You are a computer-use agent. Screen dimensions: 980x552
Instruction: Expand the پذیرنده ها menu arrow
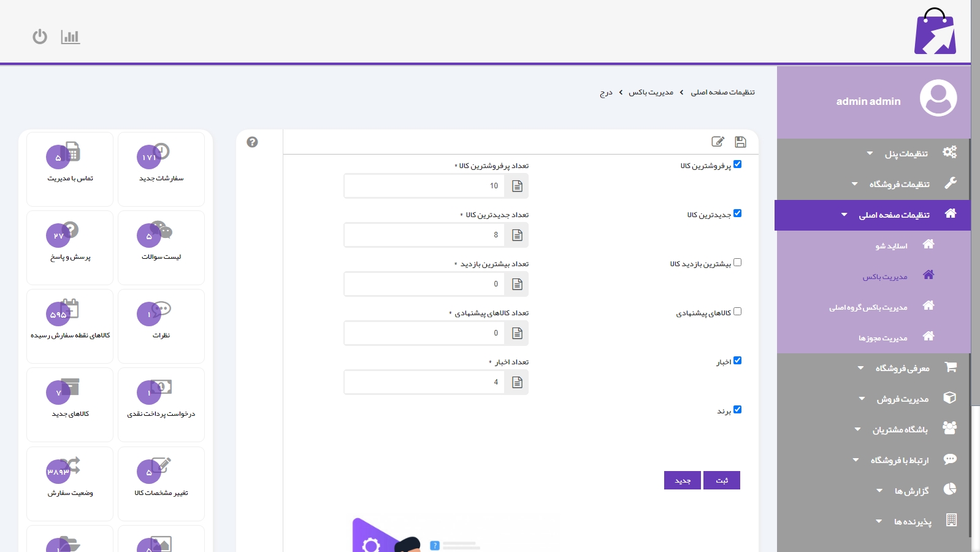[x=879, y=521]
